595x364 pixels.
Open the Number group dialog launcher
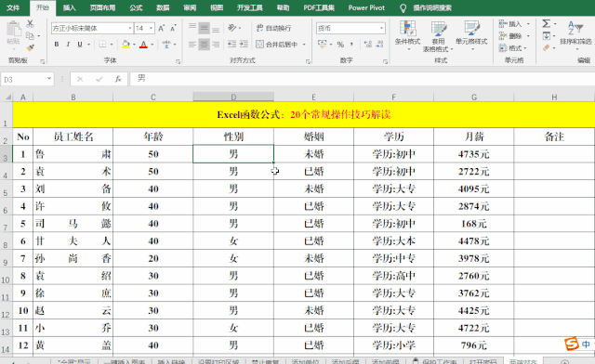point(385,61)
